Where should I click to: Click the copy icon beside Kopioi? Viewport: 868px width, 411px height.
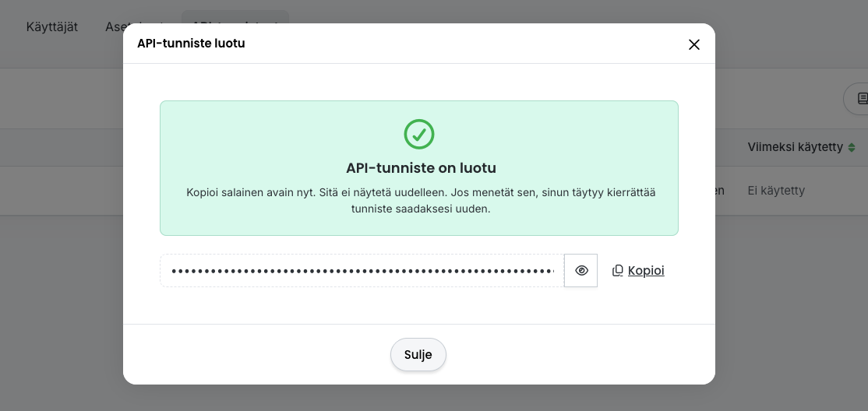(618, 270)
